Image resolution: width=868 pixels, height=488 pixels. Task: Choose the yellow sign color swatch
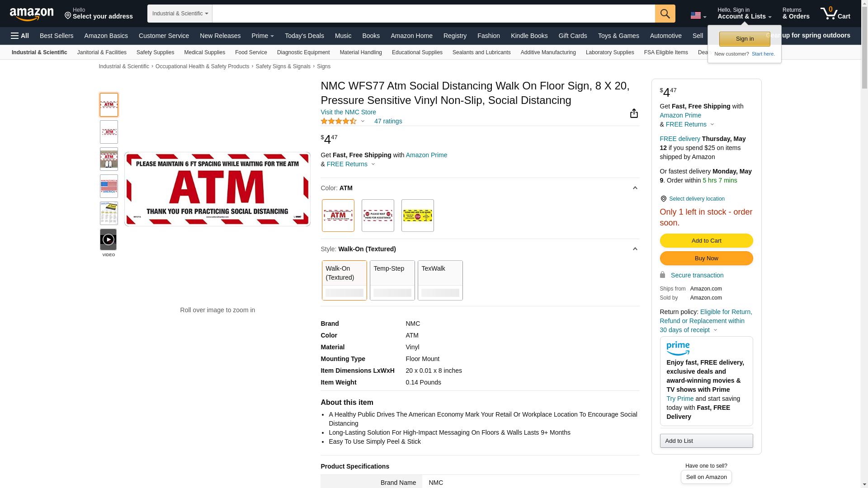(417, 216)
